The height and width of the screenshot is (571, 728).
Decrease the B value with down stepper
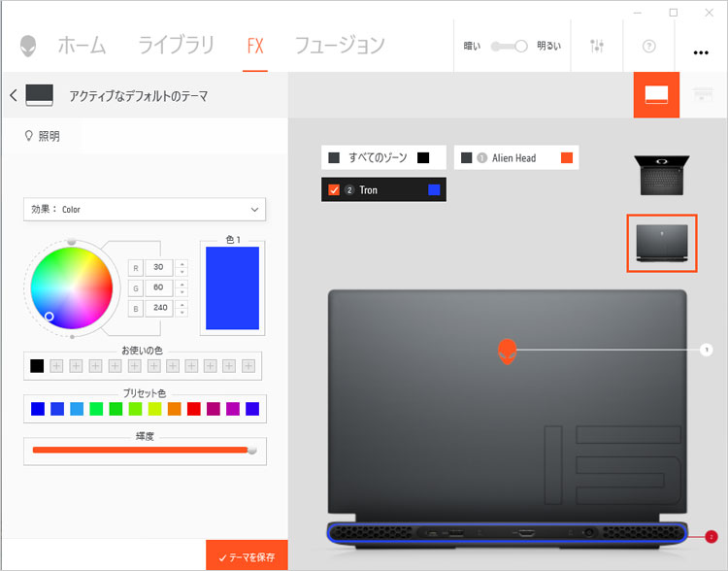click(182, 314)
